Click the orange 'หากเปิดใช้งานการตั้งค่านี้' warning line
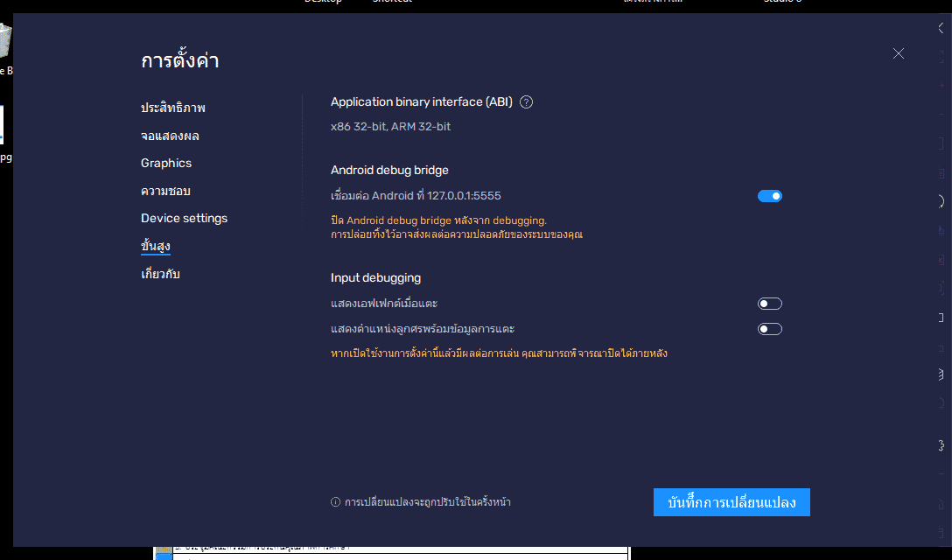 tap(499, 353)
